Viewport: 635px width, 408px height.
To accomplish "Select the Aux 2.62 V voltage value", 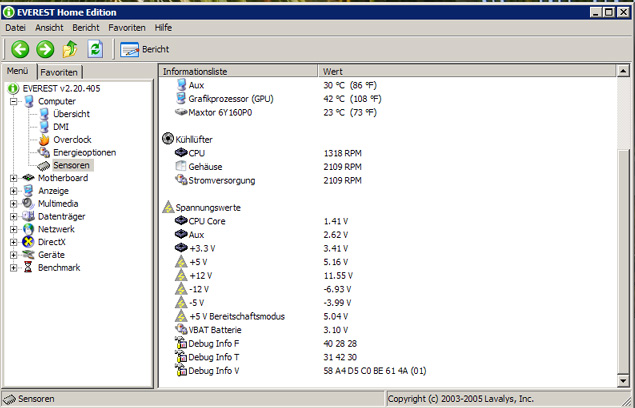I will (x=336, y=235).
